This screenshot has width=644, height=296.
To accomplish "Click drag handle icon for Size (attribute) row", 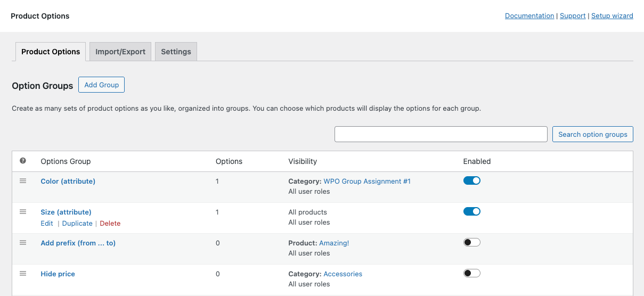I will click(23, 212).
